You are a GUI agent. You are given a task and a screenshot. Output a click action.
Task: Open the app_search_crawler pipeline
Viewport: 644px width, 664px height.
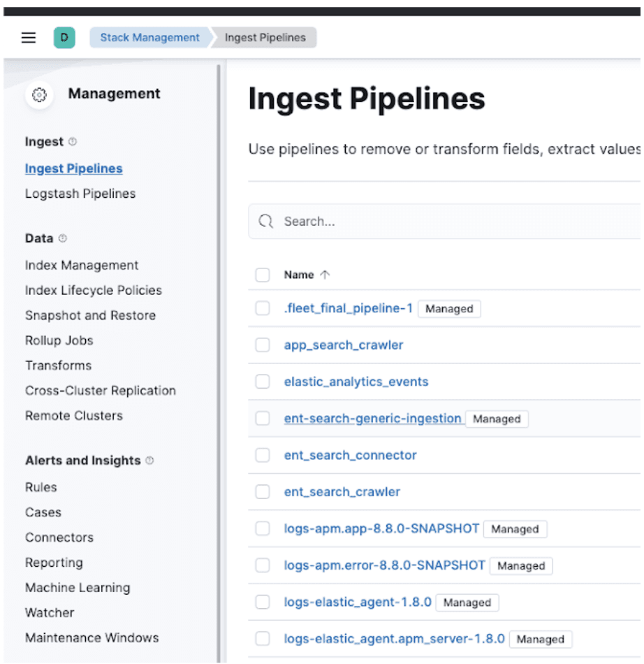tap(344, 345)
